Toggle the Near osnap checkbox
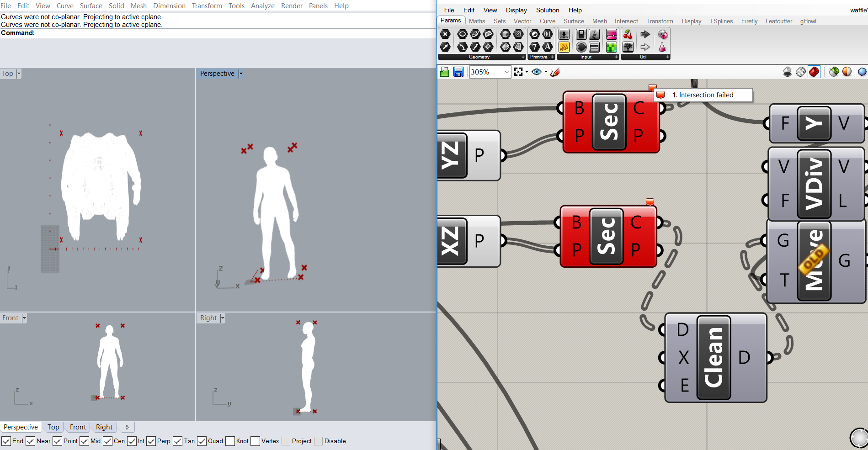The width and height of the screenshot is (868, 450). [x=31, y=441]
